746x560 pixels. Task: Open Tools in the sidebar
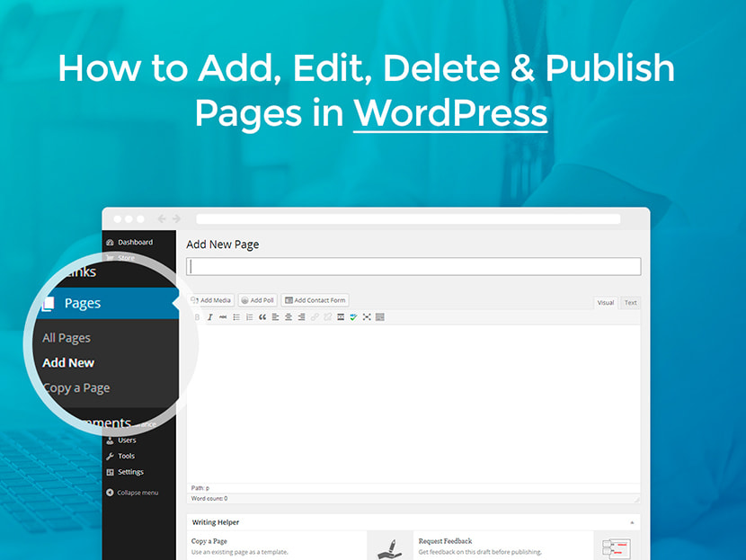tap(120, 456)
